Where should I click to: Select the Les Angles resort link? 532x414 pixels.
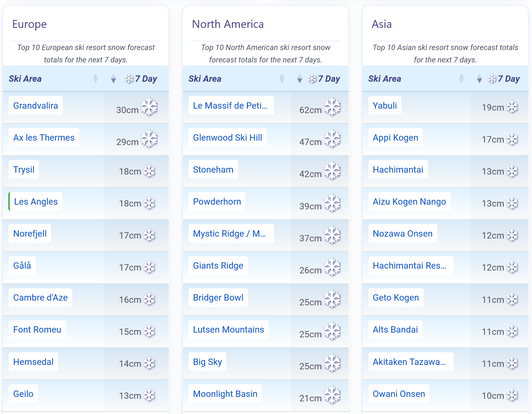tap(36, 201)
